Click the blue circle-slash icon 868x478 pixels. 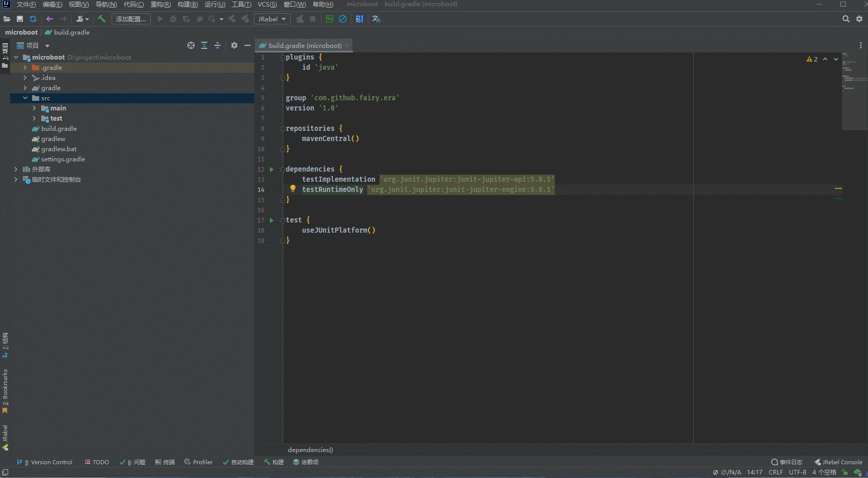coord(343,19)
